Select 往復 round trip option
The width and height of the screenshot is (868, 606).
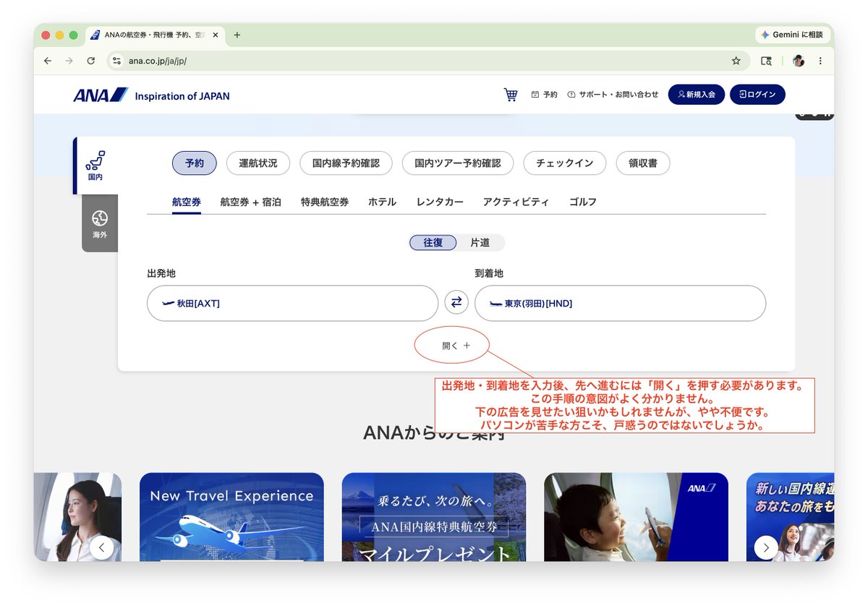click(x=433, y=243)
